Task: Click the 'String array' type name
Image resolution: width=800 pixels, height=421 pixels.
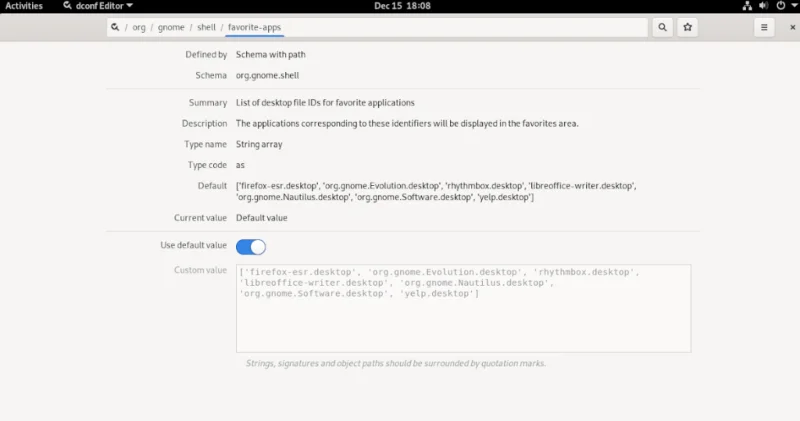Action: click(259, 144)
